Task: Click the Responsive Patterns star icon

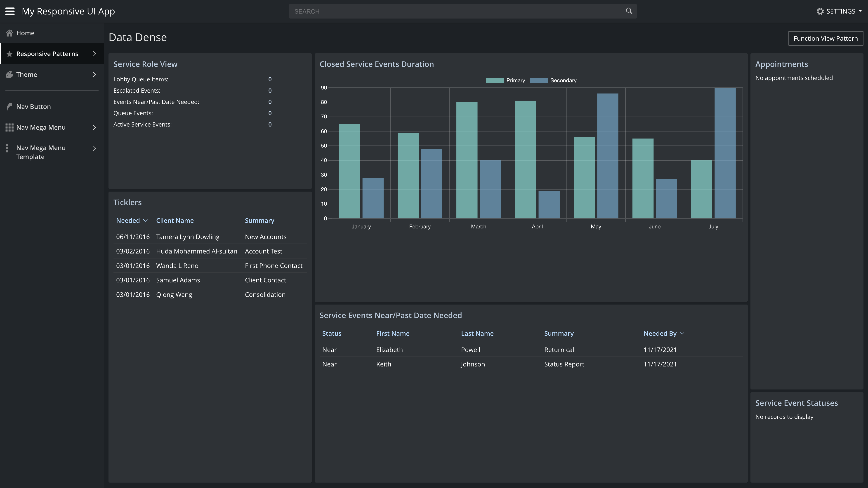Action: (x=9, y=54)
